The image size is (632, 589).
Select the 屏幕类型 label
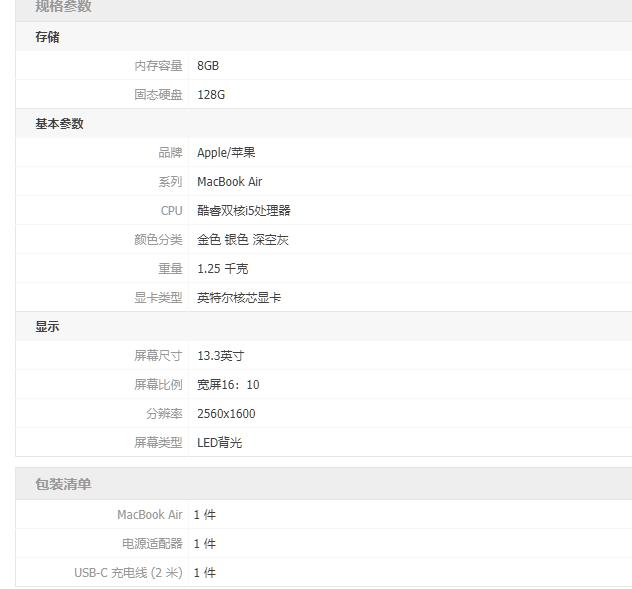pos(158,443)
